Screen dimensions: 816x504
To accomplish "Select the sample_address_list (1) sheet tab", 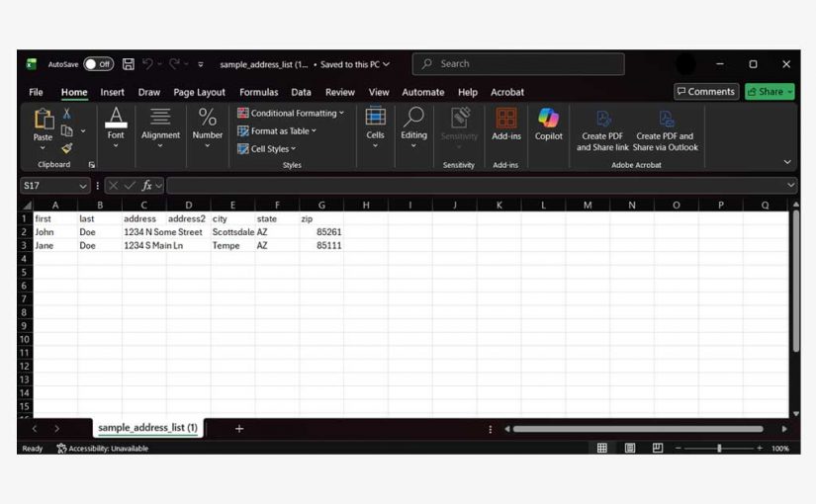I will click(x=147, y=428).
